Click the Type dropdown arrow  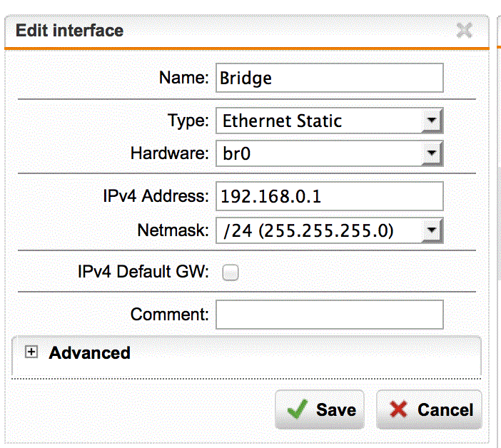click(x=432, y=121)
